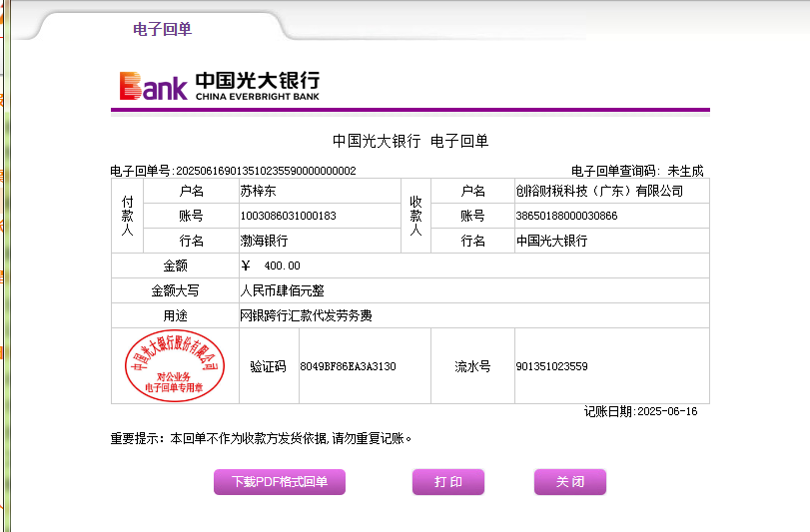Click the 用途 label cell
810x532 pixels.
(175, 315)
